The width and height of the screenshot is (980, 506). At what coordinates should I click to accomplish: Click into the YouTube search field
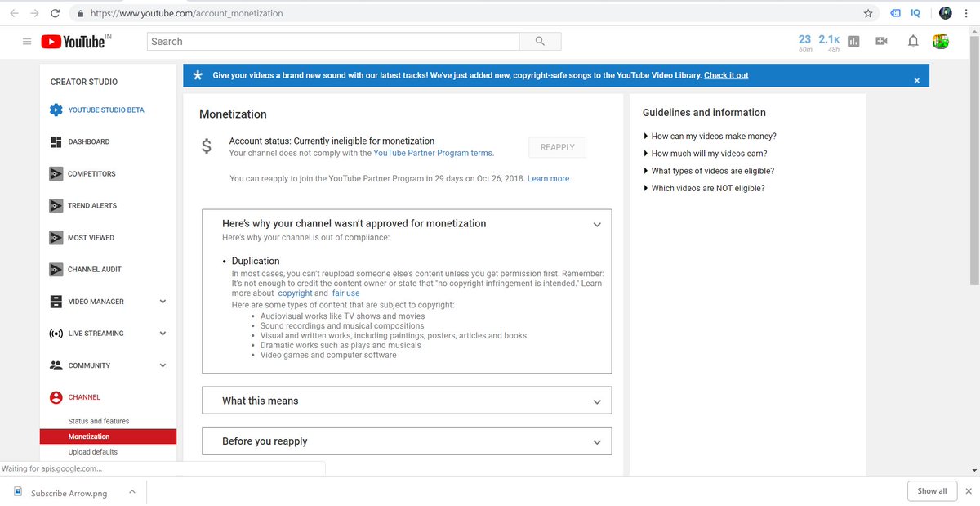coord(333,41)
